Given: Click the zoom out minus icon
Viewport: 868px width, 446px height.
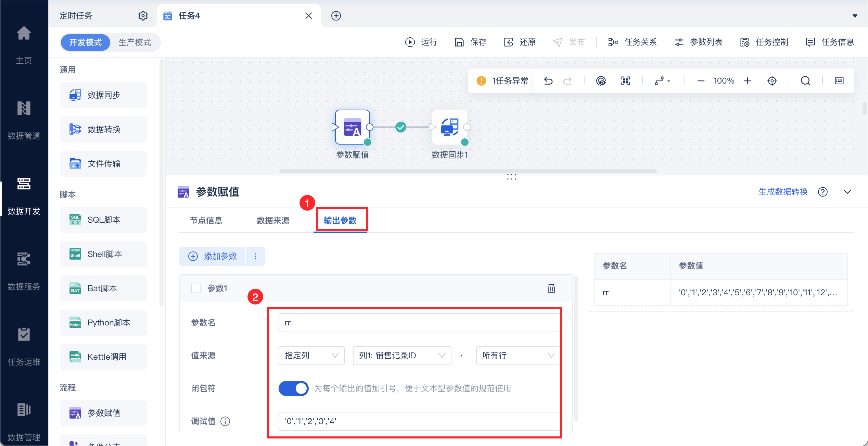Looking at the screenshot, I should (x=701, y=81).
